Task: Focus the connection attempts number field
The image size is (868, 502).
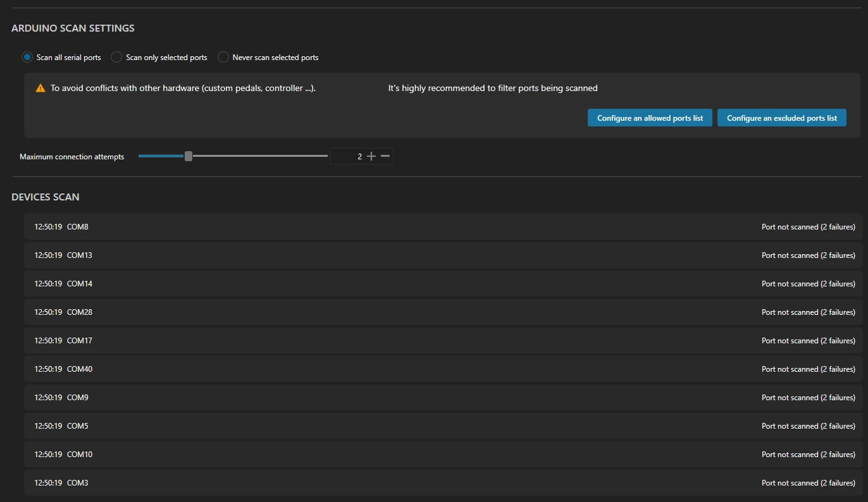Action: point(348,156)
